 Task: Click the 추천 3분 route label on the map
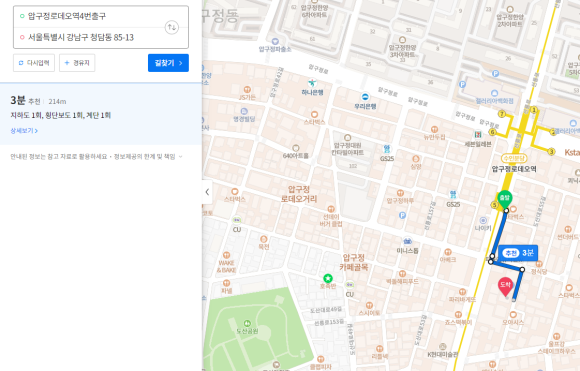[518, 253]
